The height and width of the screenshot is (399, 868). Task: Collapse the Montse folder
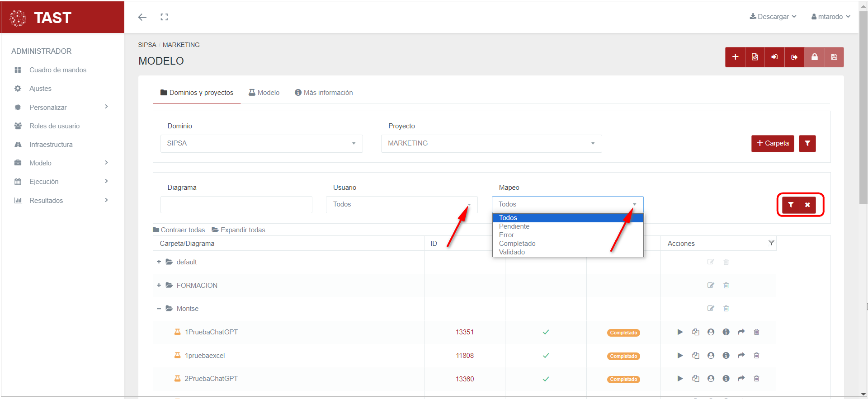pos(159,309)
